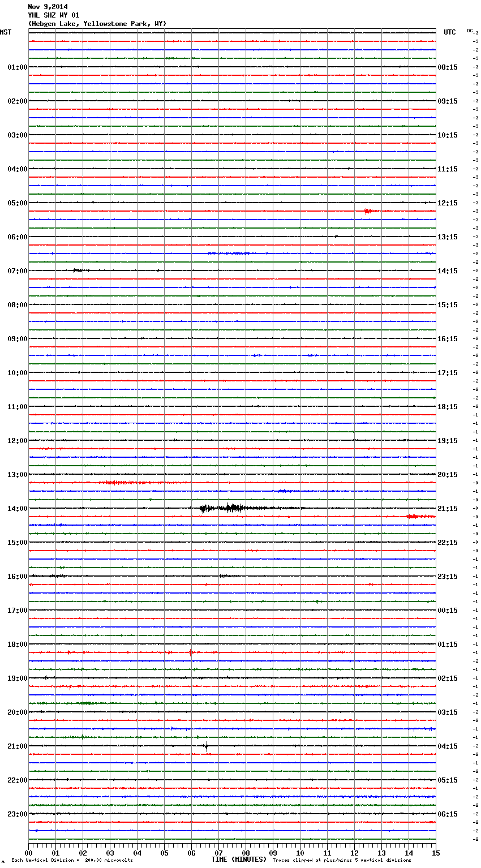481x868 pixels.
Task: Click the '17:15' UTC time label
Action: [448, 373]
